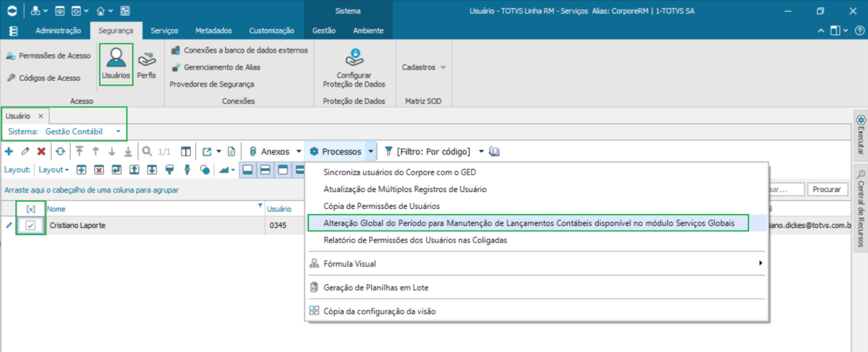This screenshot has height=352, width=868.
Task: Open the Administração ribbon tab
Action: [x=58, y=31]
